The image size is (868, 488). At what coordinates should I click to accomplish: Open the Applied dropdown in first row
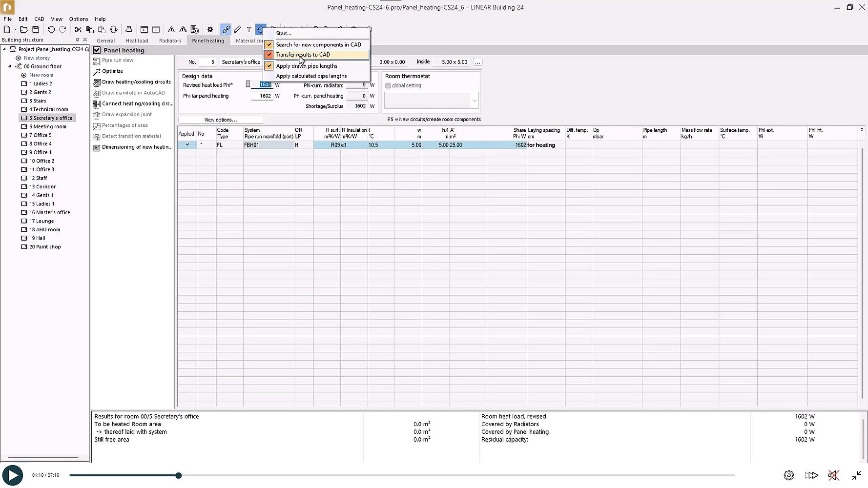(187, 145)
